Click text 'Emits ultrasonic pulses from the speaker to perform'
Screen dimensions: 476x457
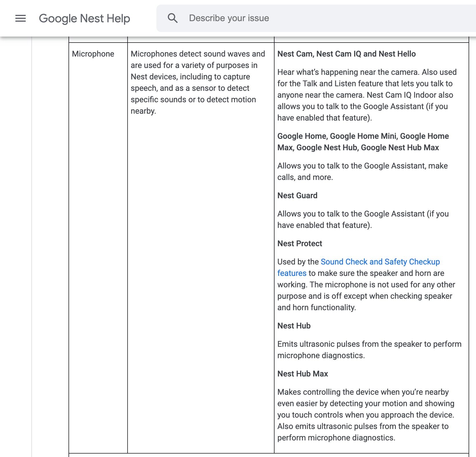click(369, 344)
